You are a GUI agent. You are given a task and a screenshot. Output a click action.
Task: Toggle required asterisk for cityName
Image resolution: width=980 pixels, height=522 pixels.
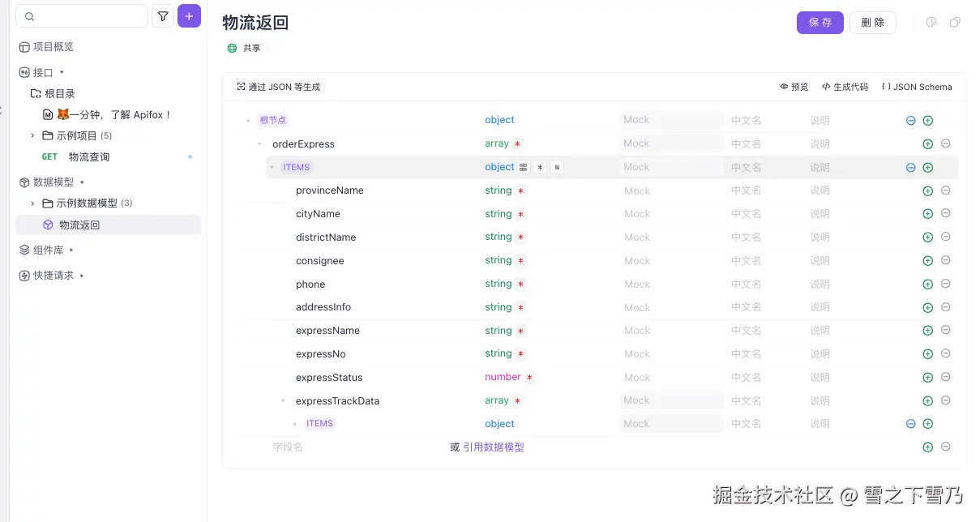tap(520, 214)
